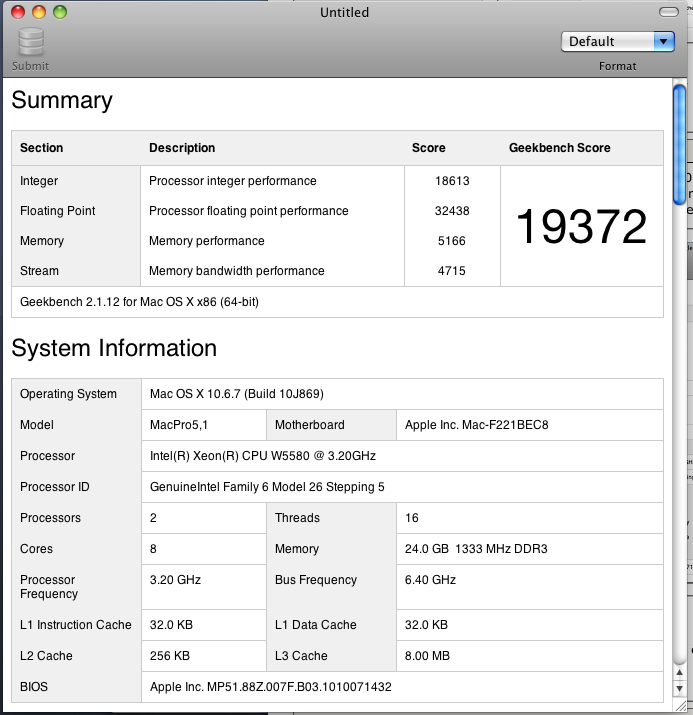Minimize the window using the yellow button

[x=39, y=12]
